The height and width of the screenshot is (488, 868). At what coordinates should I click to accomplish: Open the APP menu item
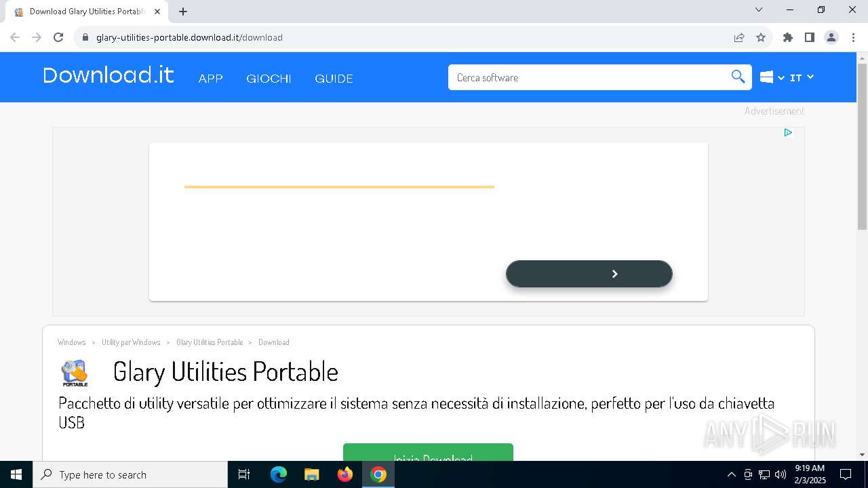(x=210, y=79)
